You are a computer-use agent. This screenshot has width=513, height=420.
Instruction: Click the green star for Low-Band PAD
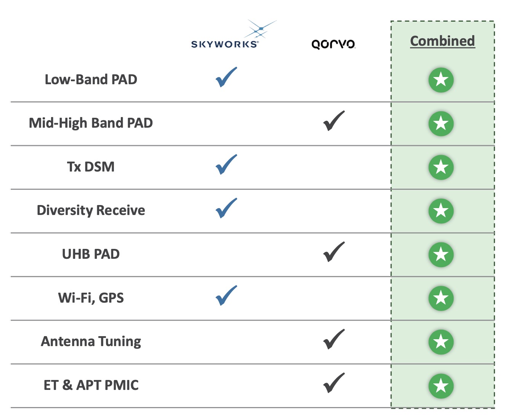[x=441, y=80]
